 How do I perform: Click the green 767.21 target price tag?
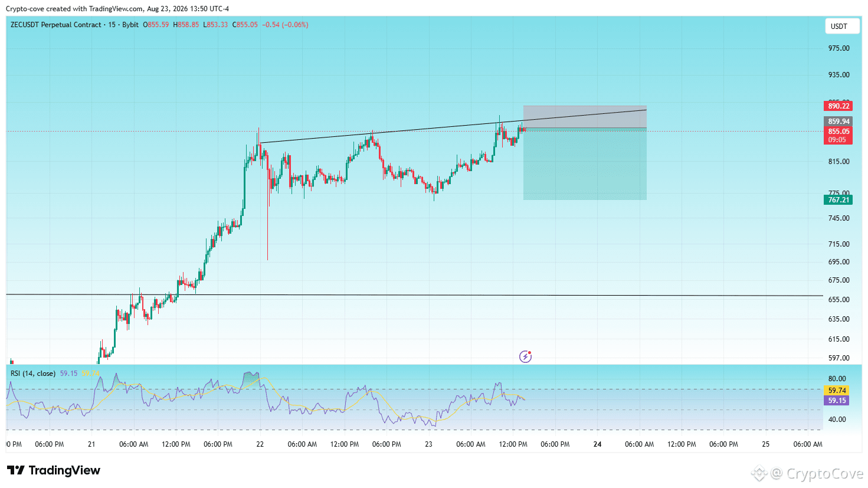point(838,200)
